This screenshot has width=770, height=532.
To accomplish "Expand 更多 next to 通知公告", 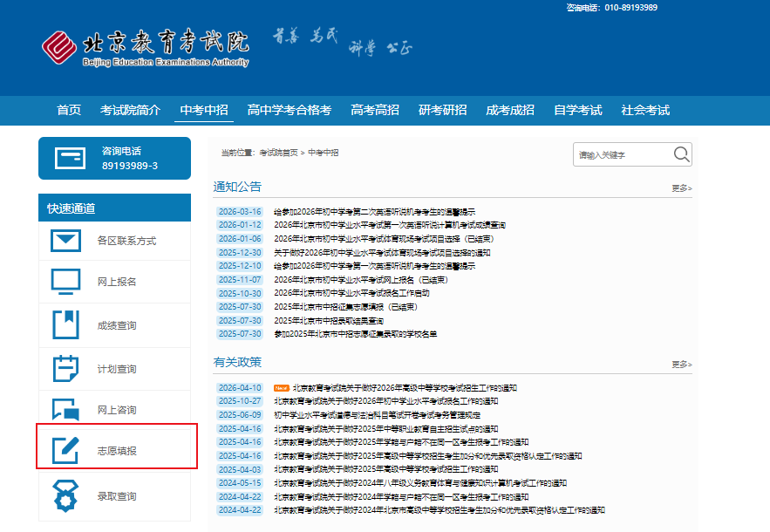I will click(x=681, y=188).
